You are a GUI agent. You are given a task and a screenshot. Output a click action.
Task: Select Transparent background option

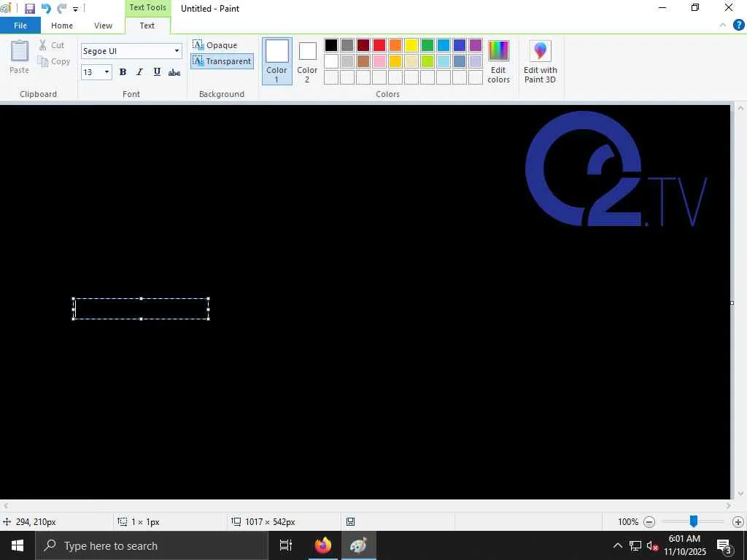click(222, 61)
